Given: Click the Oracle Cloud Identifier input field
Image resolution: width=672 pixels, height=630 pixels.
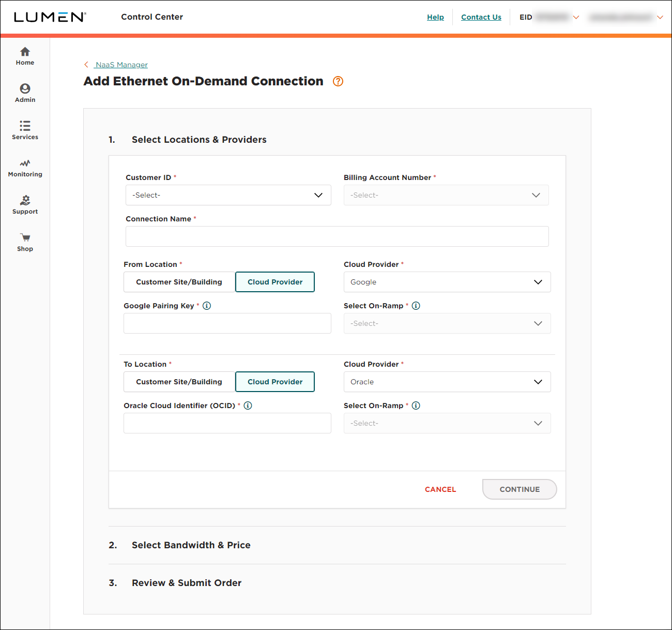Looking at the screenshot, I should coord(227,423).
